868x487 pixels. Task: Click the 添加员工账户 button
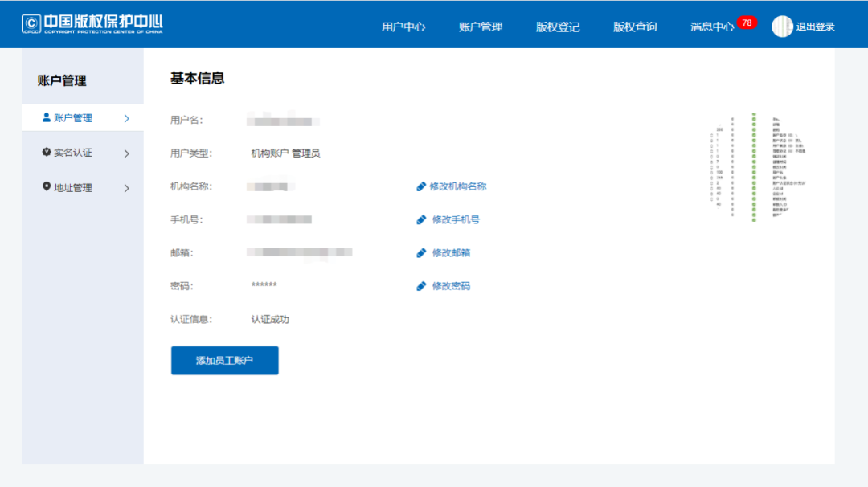224,360
